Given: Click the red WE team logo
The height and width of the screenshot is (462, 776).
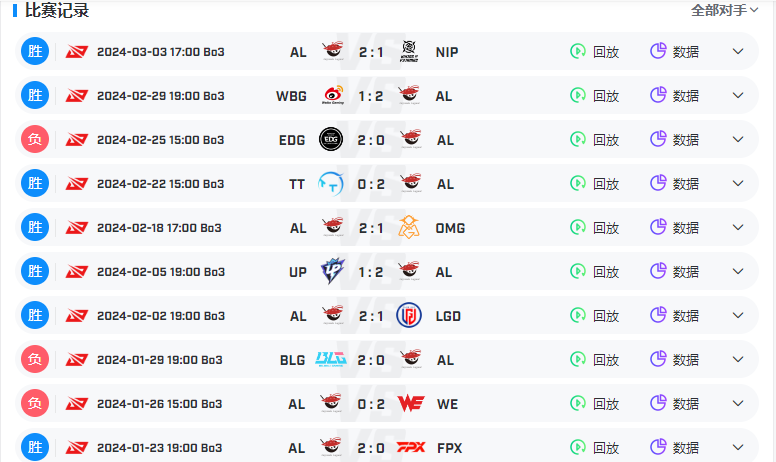Looking at the screenshot, I should pyautogui.click(x=411, y=404).
